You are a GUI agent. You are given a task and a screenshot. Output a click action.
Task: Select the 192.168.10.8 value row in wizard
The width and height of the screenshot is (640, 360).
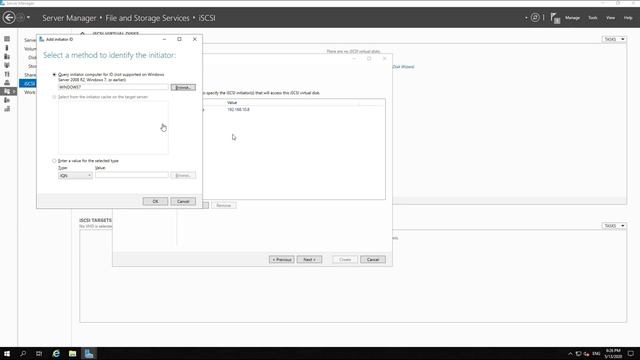tap(293, 109)
